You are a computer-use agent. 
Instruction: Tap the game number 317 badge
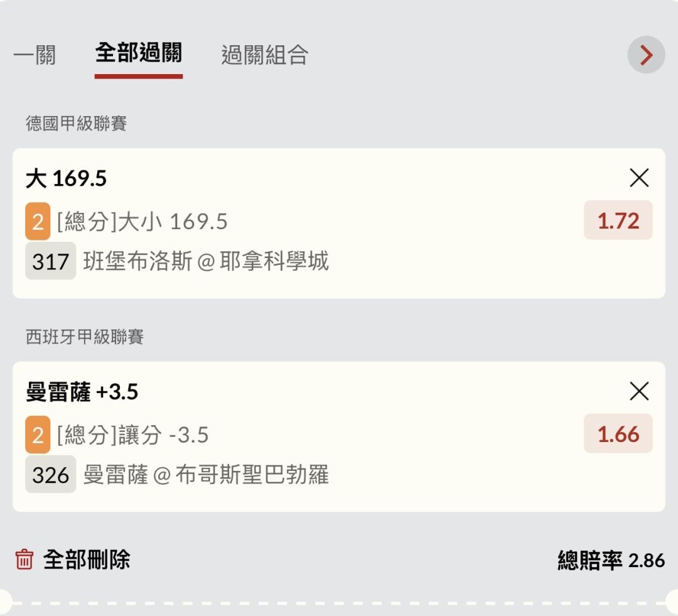(50, 261)
